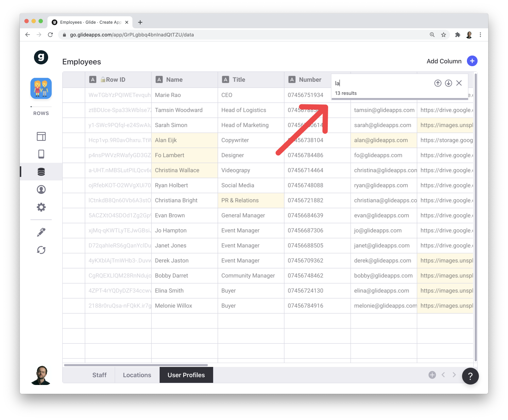
Task: Switch to the Staff tab
Action: click(99, 375)
